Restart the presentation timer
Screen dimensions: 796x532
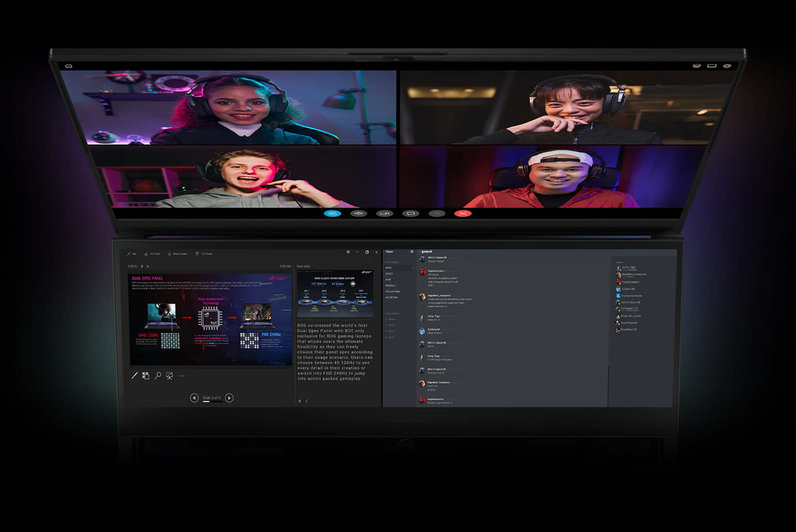coord(148,266)
